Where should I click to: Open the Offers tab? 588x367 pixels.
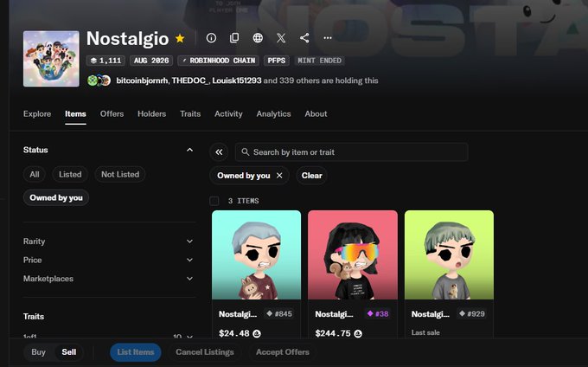[112, 113]
